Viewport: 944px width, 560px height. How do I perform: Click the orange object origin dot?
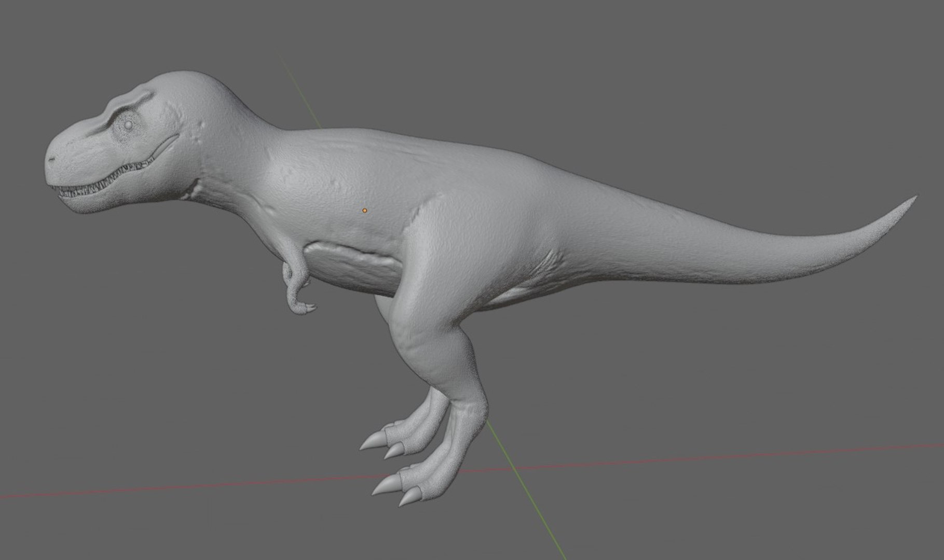pos(365,211)
